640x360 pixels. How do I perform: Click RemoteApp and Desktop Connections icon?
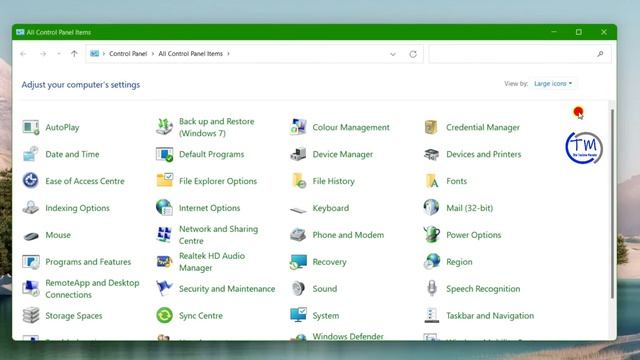[31, 289]
